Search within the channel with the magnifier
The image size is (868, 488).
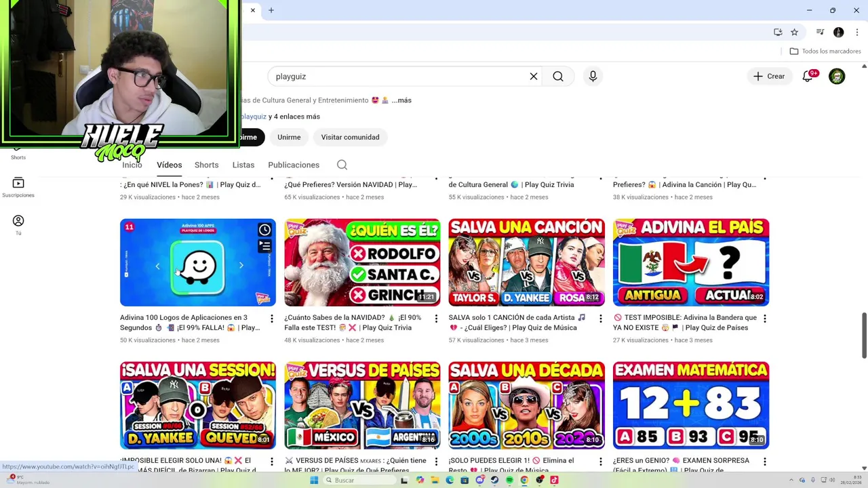coord(342,165)
